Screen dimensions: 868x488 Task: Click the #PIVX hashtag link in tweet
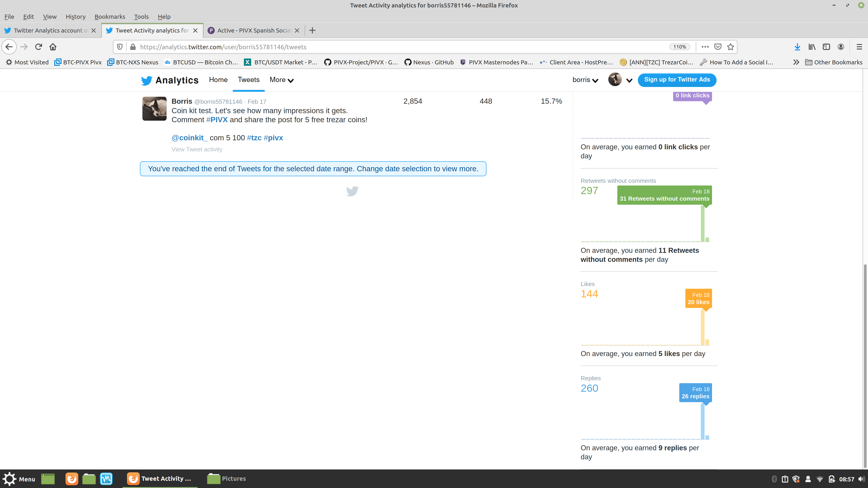[x=217, y=120]
